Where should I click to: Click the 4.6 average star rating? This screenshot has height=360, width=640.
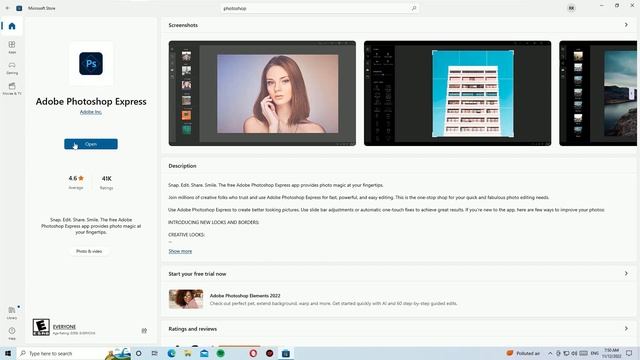[76, 182]
